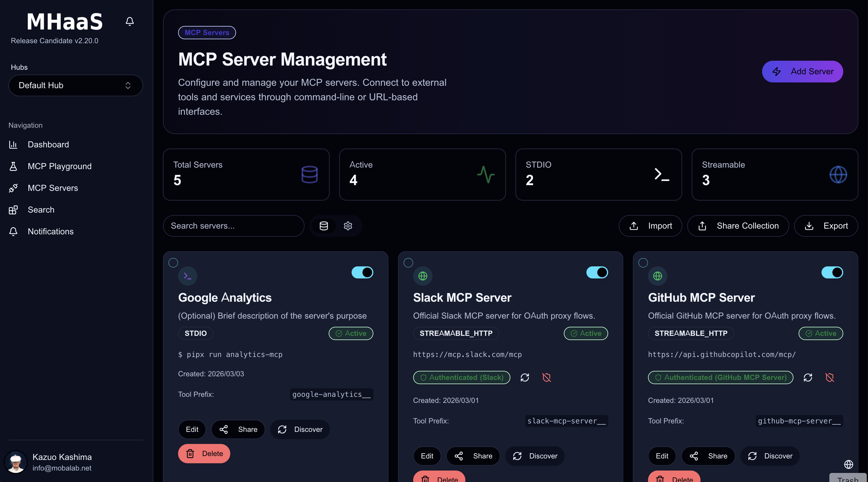868x482 pixels.
Task: Click the slack-mcp-server__ tool prefix
Action: (x=566, y=421)
